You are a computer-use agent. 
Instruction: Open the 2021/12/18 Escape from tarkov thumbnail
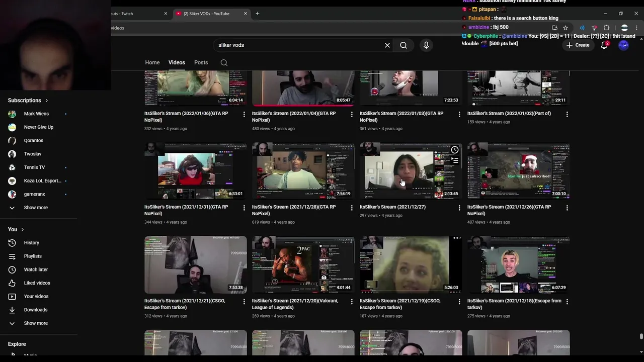click(x=518, y=265)
